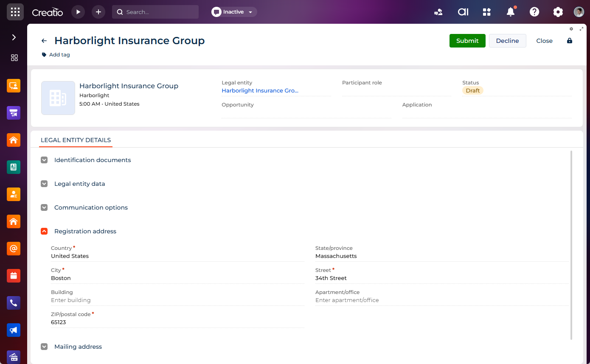The height and width of the screenshot is (364, 590).
Task: Open the orange contact card sidebar section
Action: point(14,194)
